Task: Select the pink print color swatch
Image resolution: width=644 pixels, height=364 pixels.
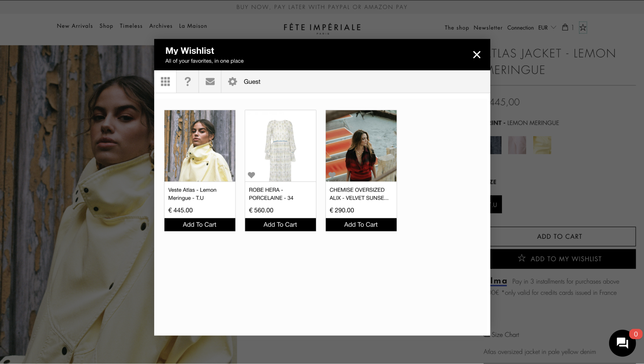Action: pos(517,145)
